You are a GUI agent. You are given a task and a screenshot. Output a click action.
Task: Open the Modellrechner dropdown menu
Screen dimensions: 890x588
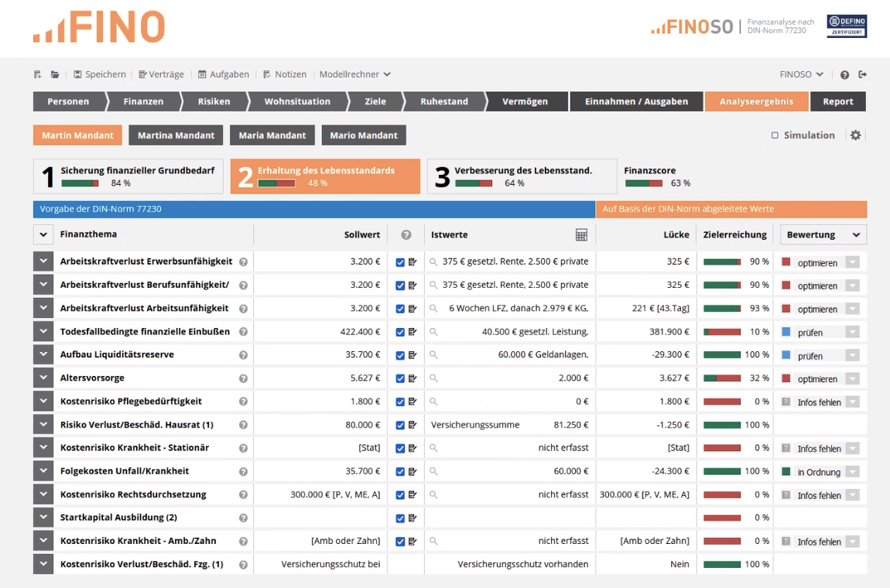click(355, 74)
